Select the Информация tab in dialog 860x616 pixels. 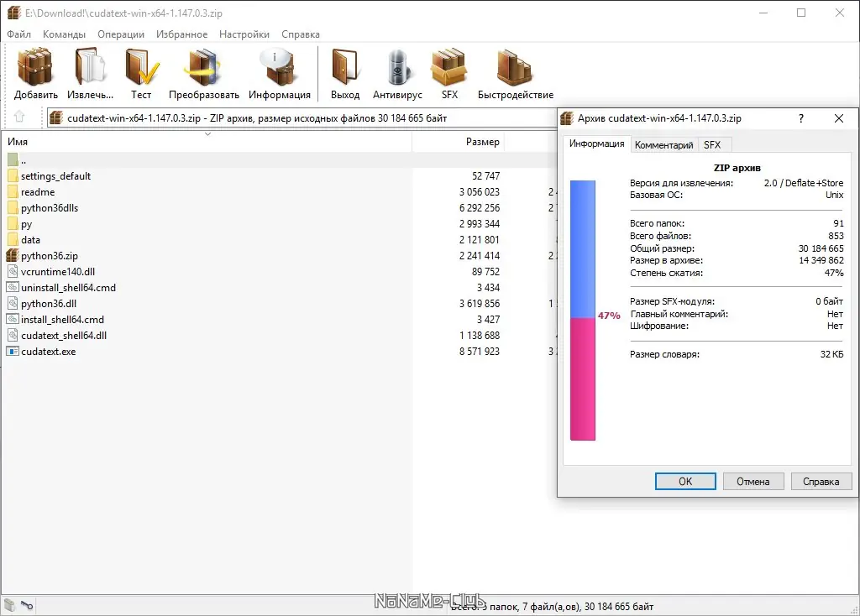pos(596,144)
